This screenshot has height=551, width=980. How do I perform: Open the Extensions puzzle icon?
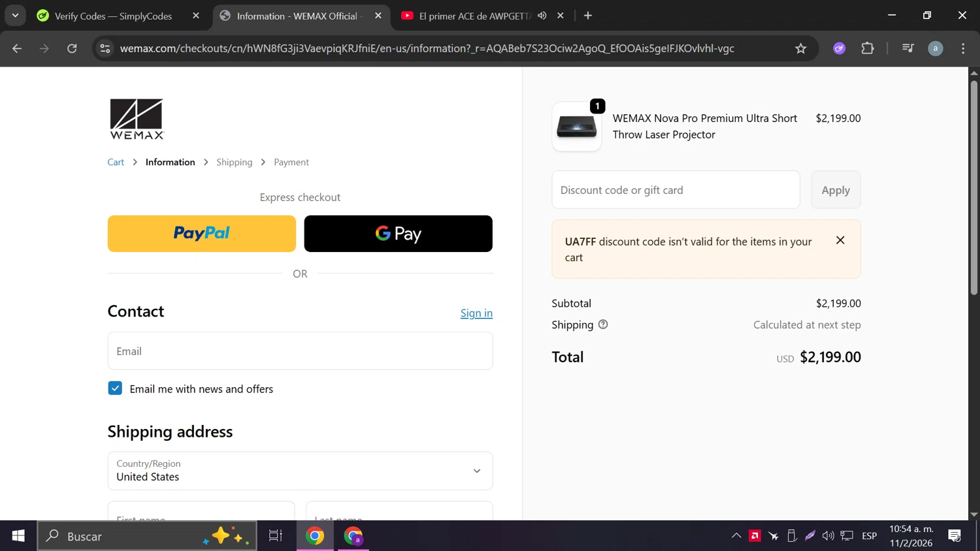[x=868, y=48]
